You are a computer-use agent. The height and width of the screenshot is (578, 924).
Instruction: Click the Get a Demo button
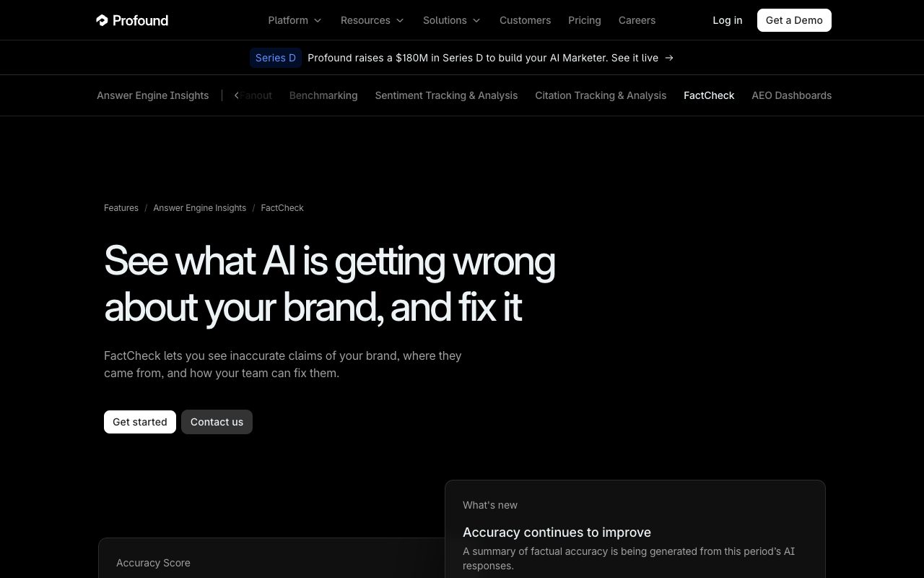[x=794, y=20]
